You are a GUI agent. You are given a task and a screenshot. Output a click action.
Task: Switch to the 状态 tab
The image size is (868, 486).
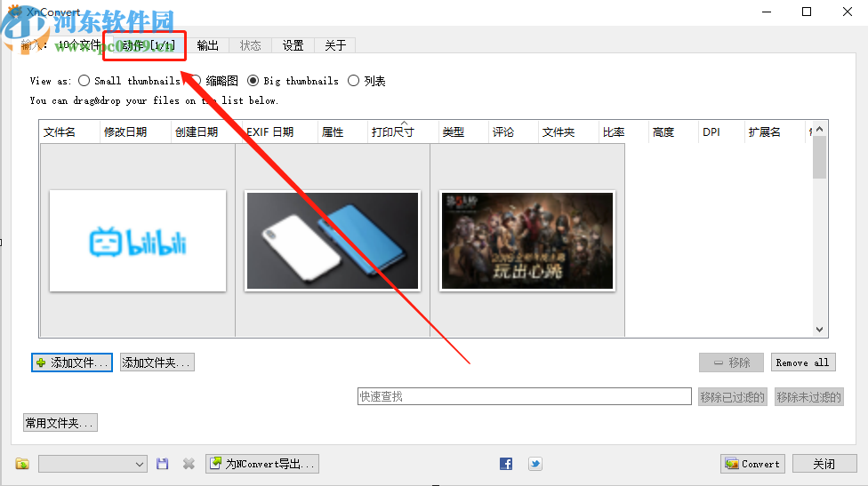point(250,45)
